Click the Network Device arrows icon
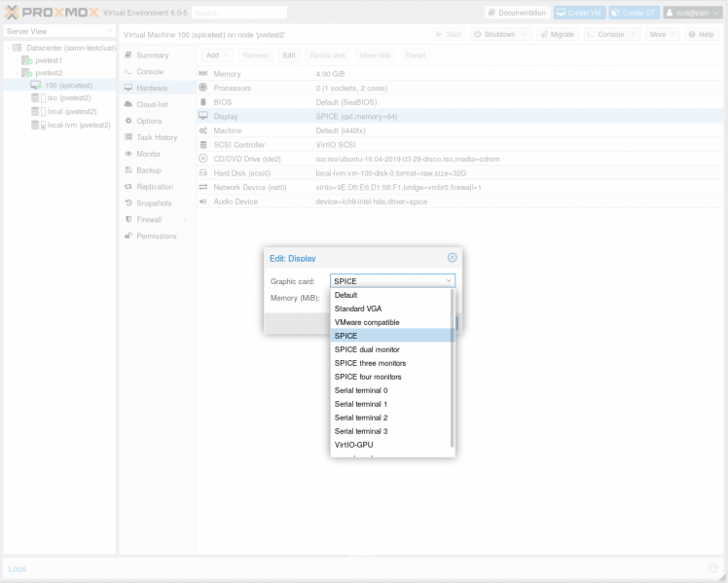Viewport: 728px width, 583px height. point(202,187)
